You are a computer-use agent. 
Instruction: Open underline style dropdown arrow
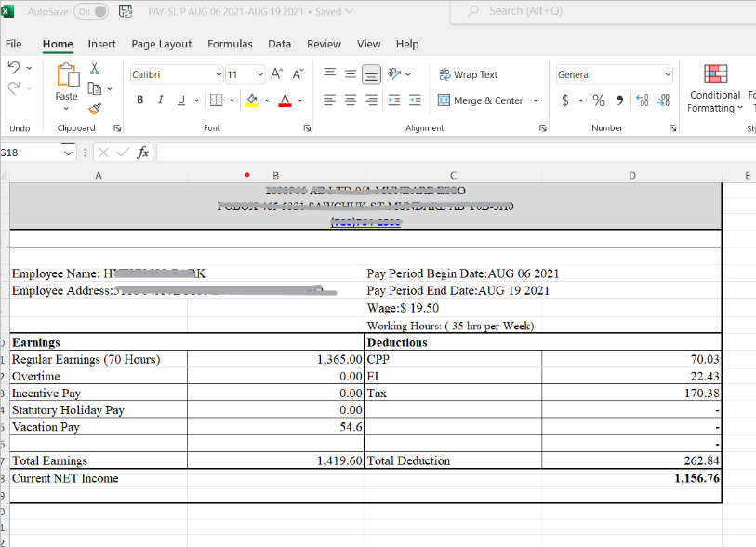point(197,100)
